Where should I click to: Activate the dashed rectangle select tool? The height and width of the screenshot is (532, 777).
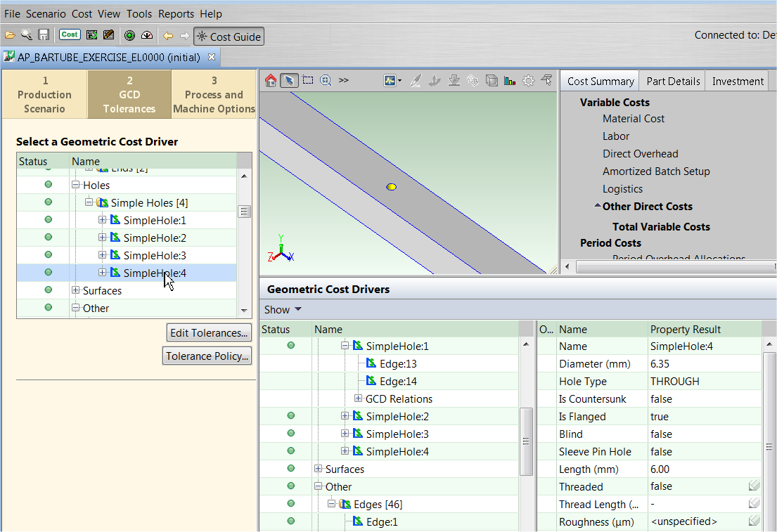[308, 81]
